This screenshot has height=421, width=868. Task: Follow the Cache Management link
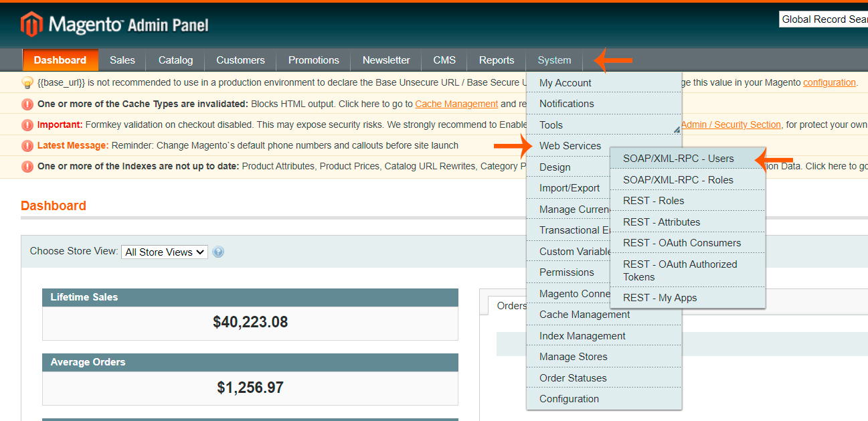tap(456, 104)
